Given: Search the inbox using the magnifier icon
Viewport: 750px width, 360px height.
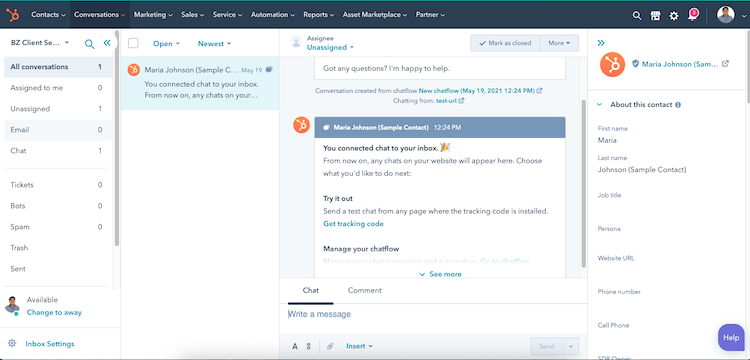Looking at the screenshot, I should pyautogui.click(x=89, y=44).
